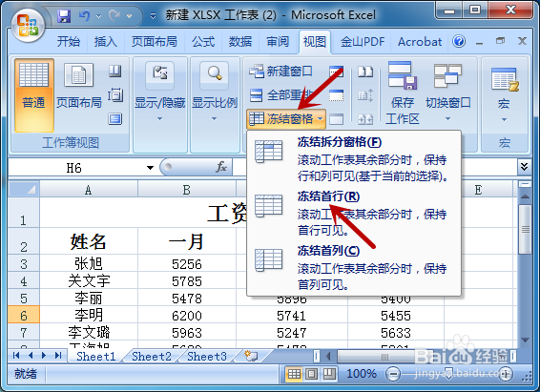Status bar Normal view button
The height and width of the screenshot is (392, 540).
[x=294, y=374]
